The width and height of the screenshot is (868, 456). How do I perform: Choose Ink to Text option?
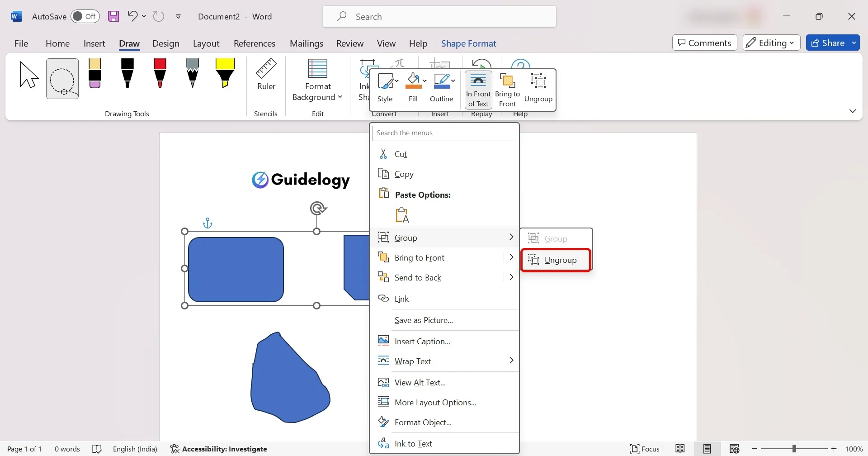point(444,444)
